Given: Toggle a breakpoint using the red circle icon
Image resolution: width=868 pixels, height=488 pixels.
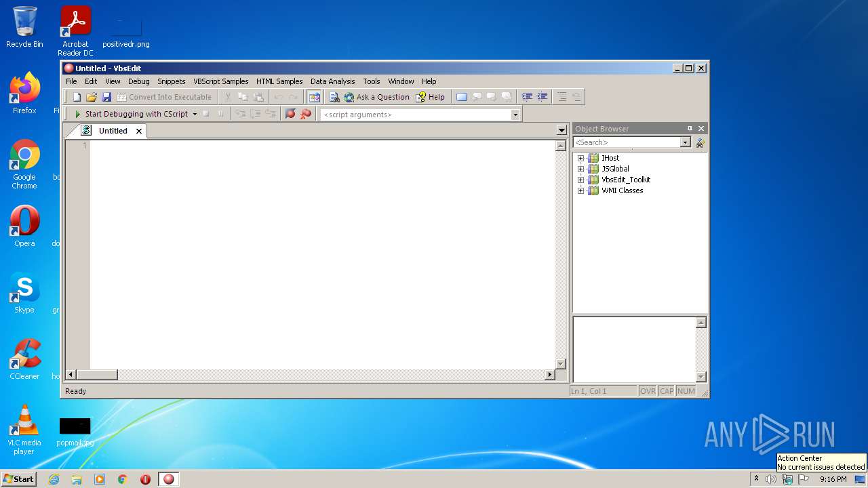Looking at the screenshot, I should tap(290, 114).
